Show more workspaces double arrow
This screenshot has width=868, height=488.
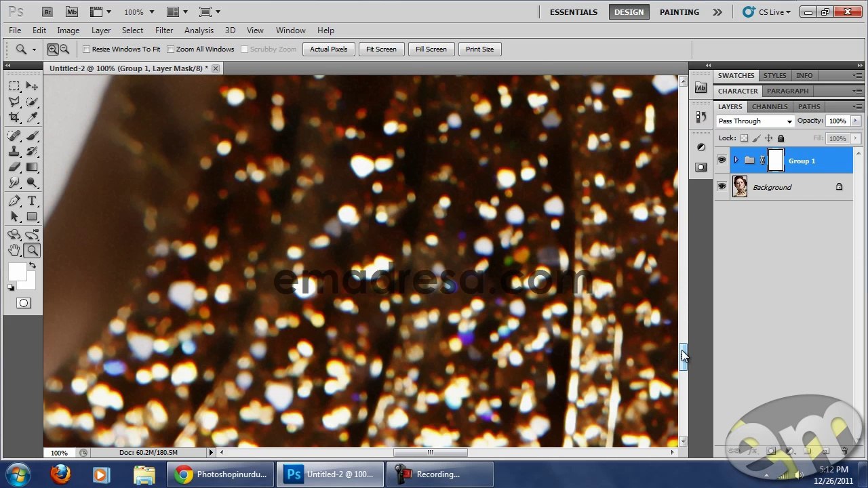717,12
